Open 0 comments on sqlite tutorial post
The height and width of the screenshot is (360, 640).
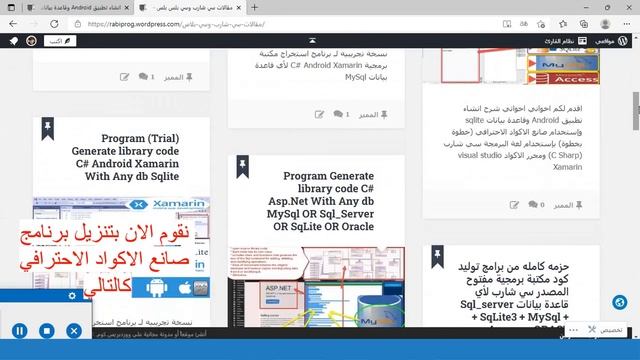[x=536, y=204]
